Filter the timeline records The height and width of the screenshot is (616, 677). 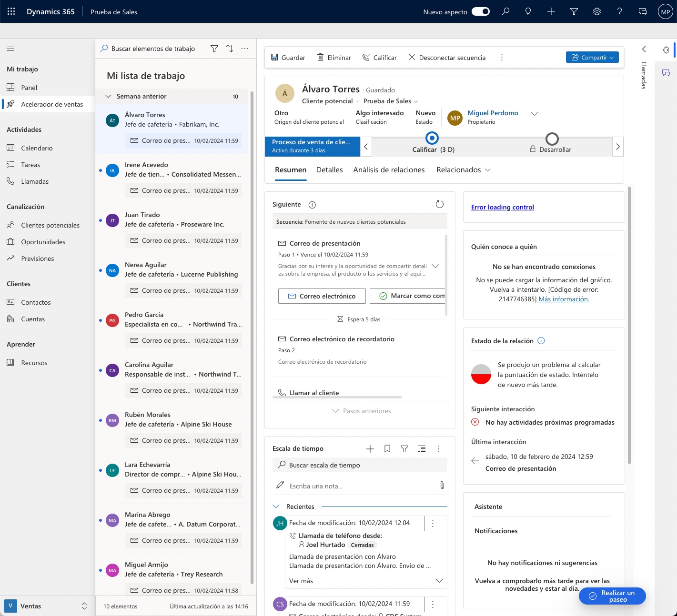tap(404, 448)
